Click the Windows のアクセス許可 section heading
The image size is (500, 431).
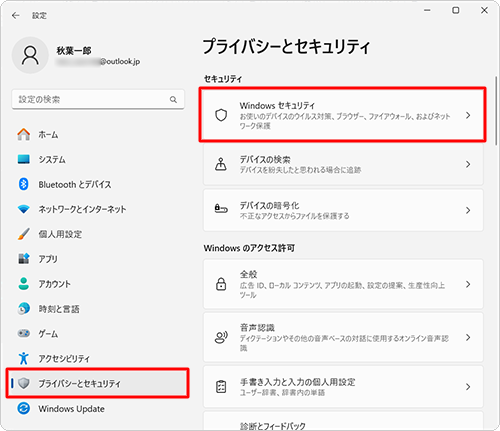(x=249, y=248)
